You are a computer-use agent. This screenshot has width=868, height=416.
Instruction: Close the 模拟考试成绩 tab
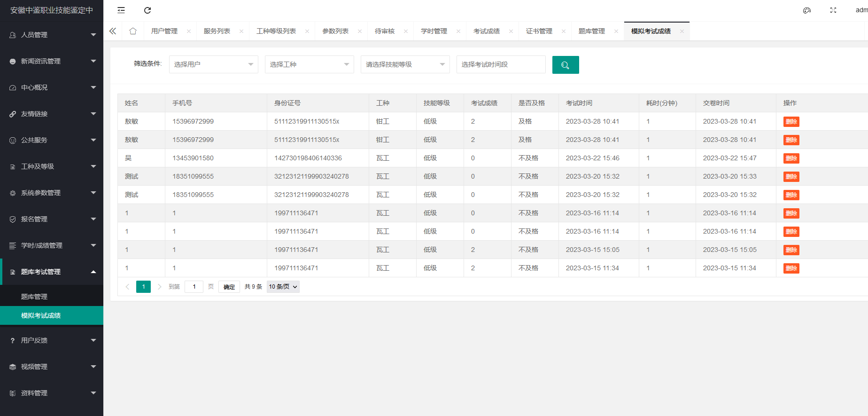click(x=682, y=31)
